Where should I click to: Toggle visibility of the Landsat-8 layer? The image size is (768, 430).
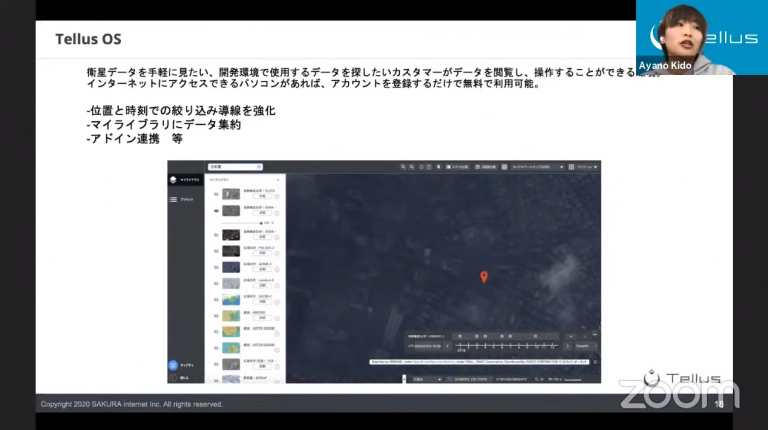[216, 284]
